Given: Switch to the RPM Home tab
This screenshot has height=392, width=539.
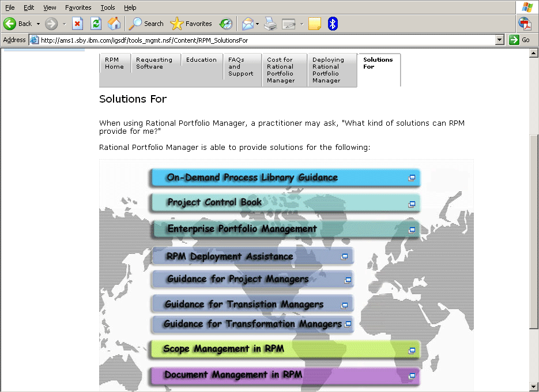Looking at the screenshot, I should 115,63.
